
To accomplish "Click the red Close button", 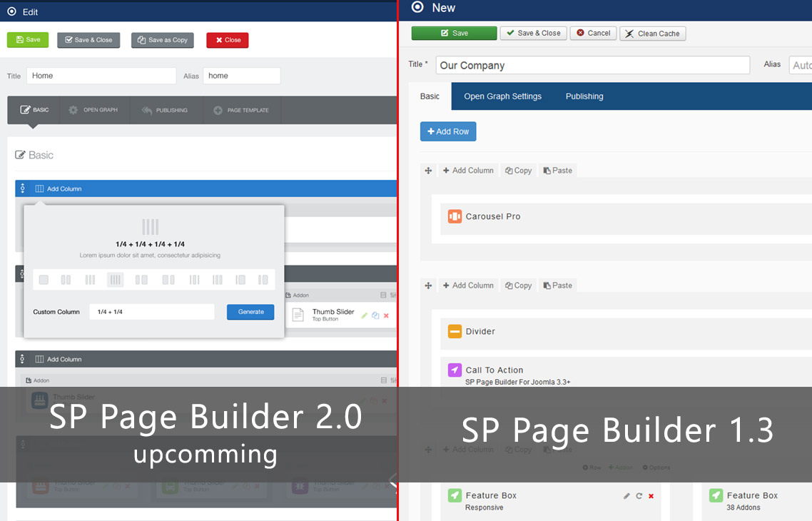I will 228,40.
